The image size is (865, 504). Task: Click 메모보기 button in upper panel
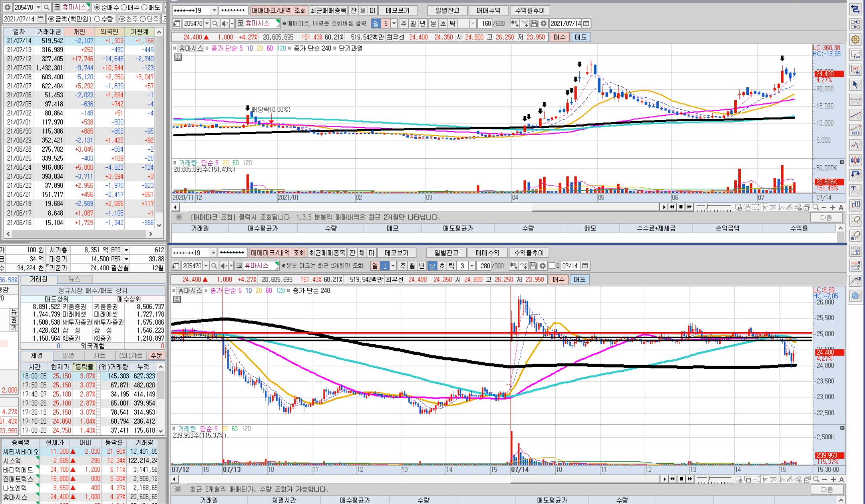coord(397,10)
